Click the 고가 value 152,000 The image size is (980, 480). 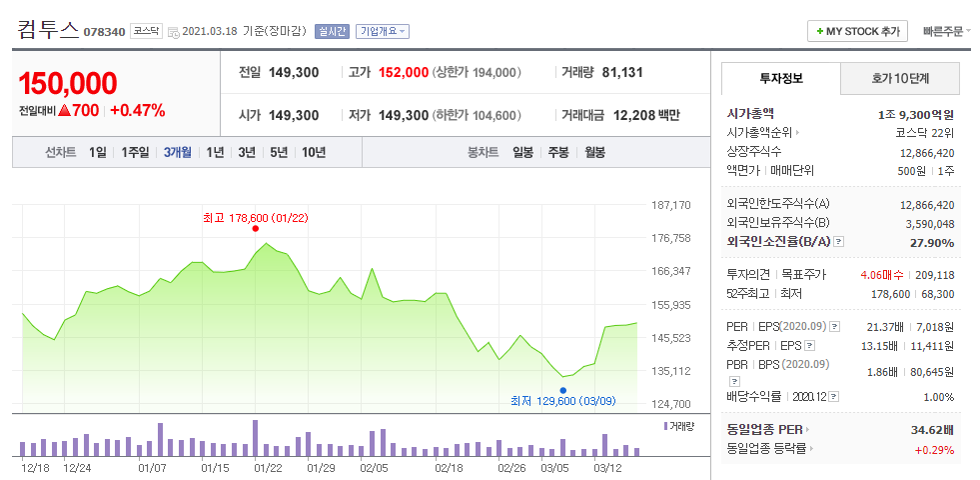[404, 73]
